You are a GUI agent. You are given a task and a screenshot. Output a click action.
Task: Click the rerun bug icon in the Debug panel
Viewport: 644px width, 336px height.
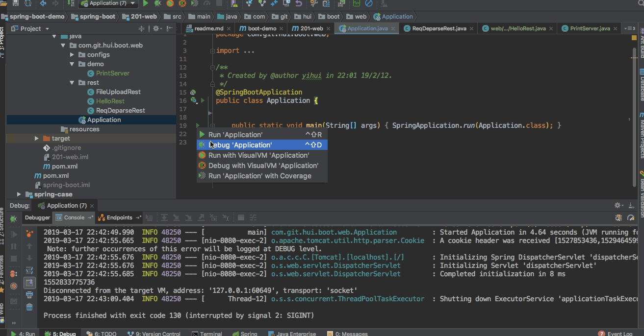point(14,218)
